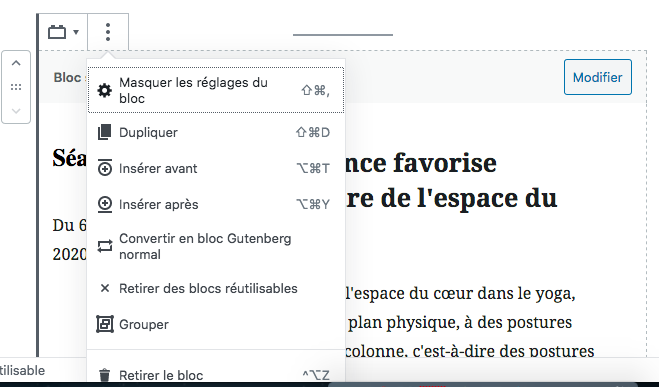659x387 pixels.
Task: Click paragraph text 'plan physique, à des postures'
Action: click(460, 322)
